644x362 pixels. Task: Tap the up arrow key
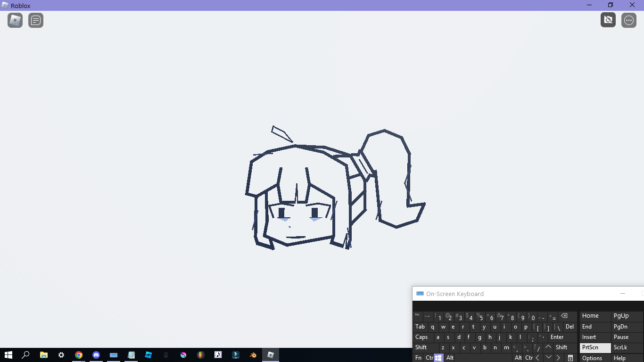point(548,348)
